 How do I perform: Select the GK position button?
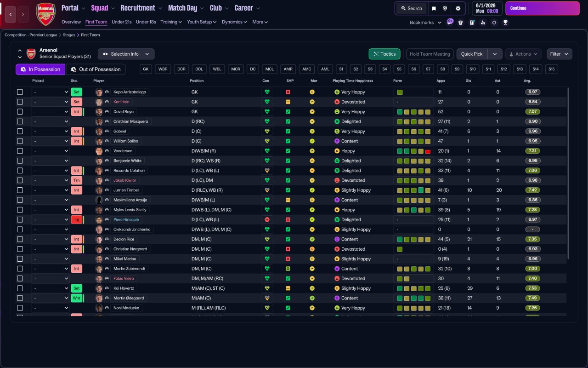(x=146, y=69)
